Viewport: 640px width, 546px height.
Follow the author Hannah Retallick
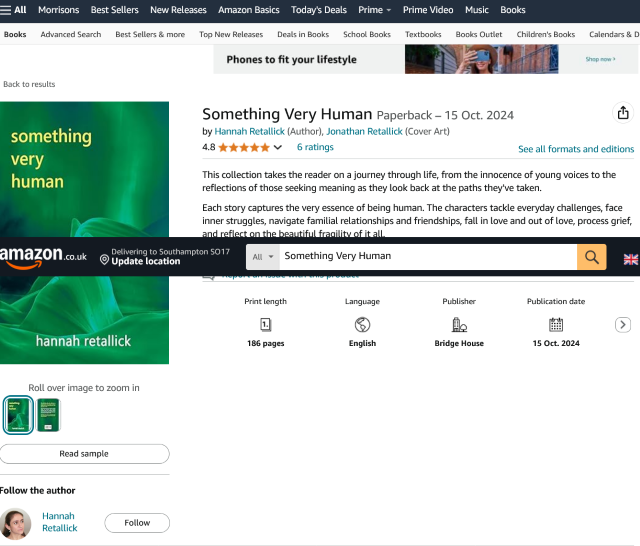pos(137,523)
